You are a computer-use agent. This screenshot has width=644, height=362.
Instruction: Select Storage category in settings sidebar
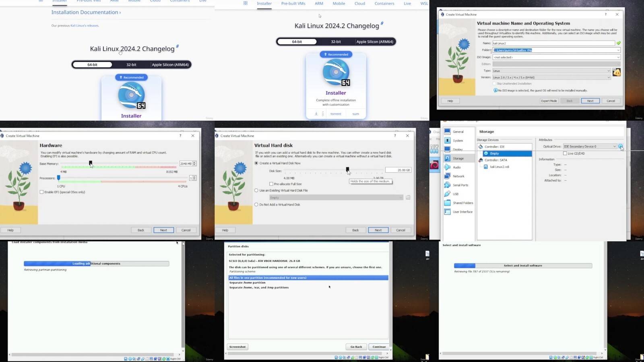click(458, 158)
